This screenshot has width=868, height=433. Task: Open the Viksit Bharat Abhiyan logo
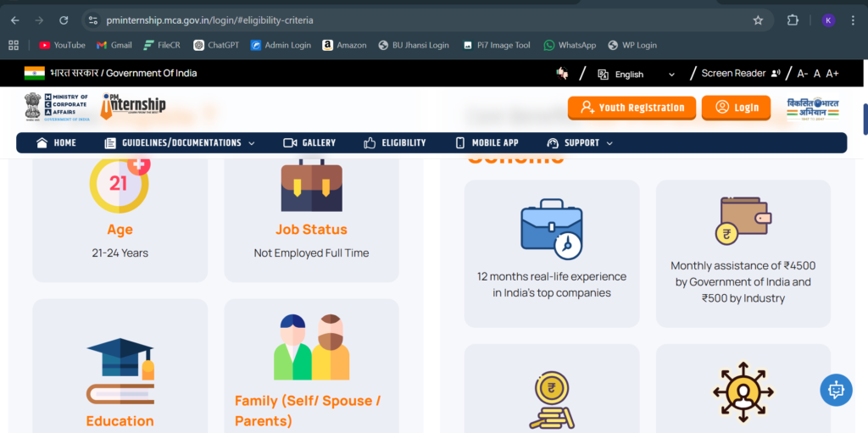click(x=812, y=108)
